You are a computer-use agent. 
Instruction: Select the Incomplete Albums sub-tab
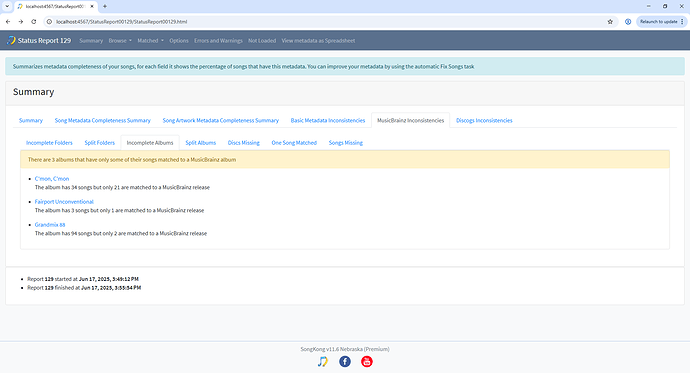(150, 143)
